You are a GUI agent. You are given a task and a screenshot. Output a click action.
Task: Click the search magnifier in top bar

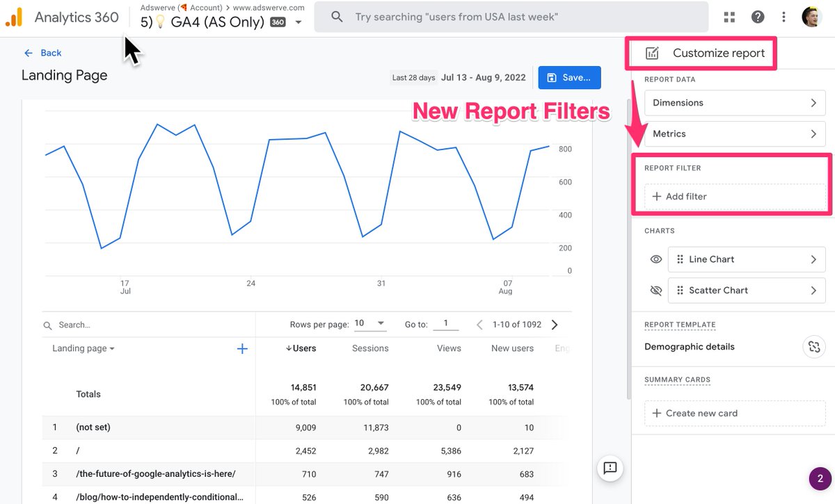coord(337,17)
